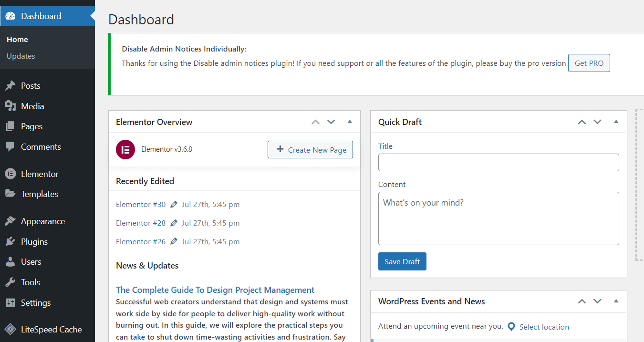The width and height of the screenshot is (644, 342).
Task: Move the Elementor Overview widget down
Action: pyautogui.click(x=331, y=122)
